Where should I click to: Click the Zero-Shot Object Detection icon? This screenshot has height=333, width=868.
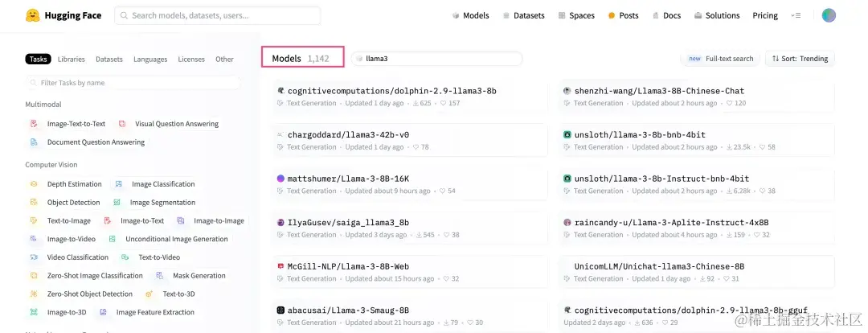[x=34, y=294]
